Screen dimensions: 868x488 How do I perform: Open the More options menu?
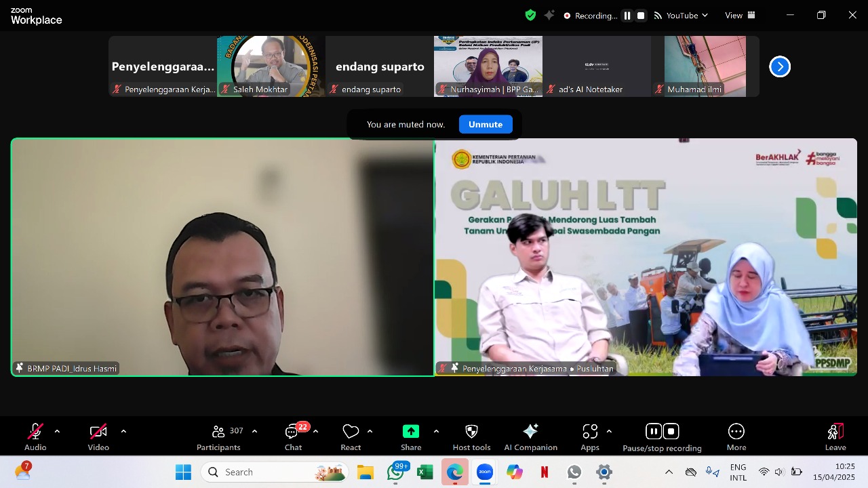pos(736,437)
